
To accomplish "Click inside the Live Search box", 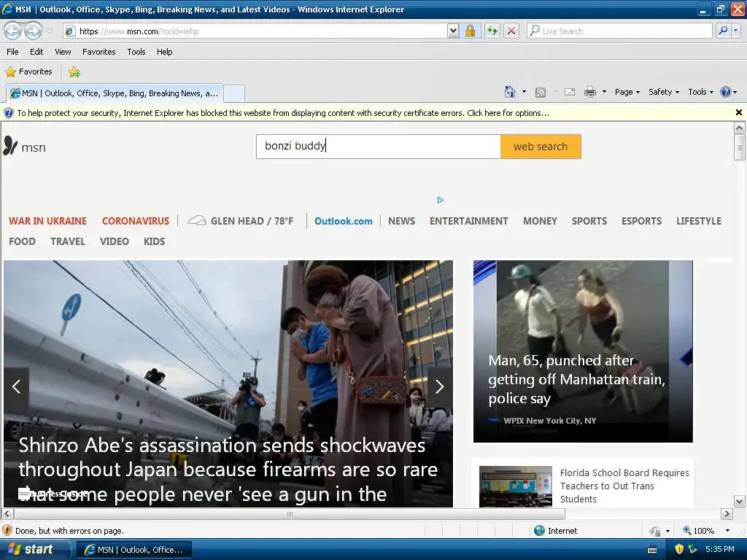I will (x=619, y=31).
